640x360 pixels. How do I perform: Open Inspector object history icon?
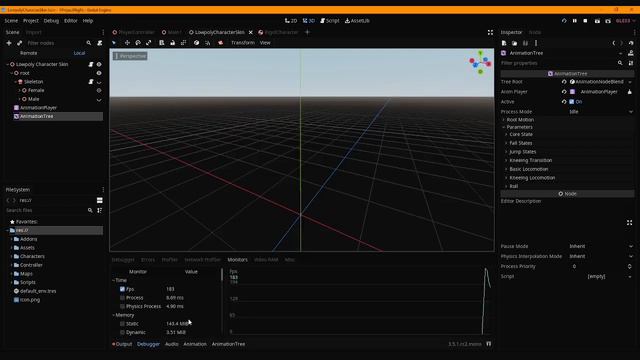(631, 43)
